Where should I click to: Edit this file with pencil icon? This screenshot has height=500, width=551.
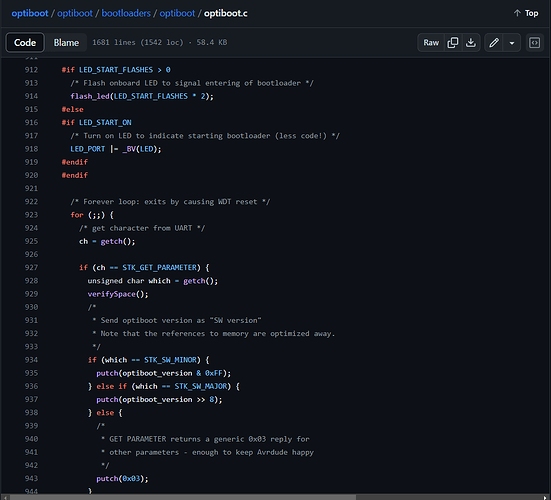[494, 43]
